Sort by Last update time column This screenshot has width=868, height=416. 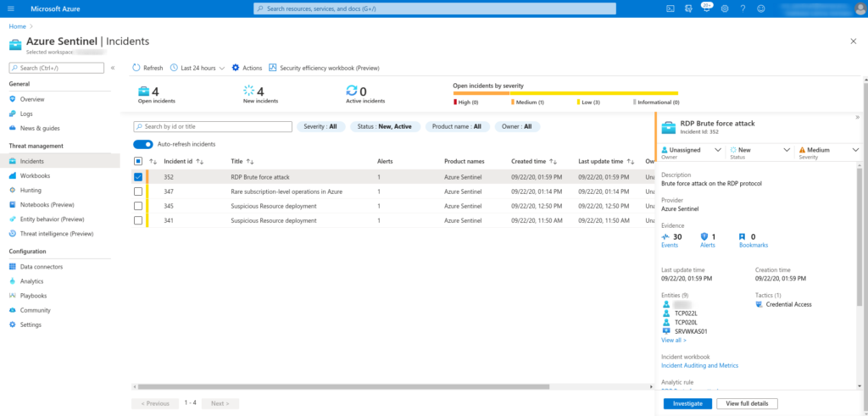pos(606,162)
